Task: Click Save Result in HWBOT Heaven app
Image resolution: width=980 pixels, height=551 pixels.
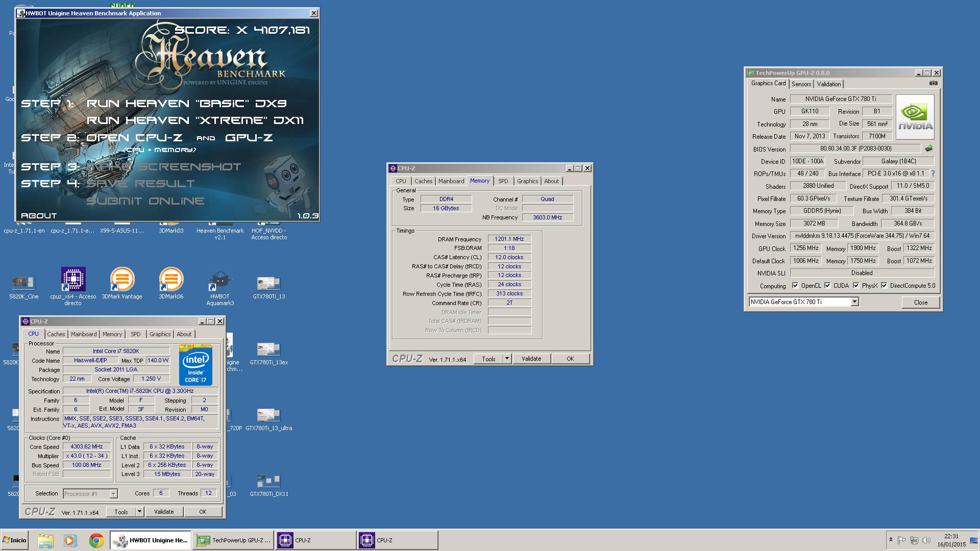Action: pyautogui.click(x=141, y=184)
